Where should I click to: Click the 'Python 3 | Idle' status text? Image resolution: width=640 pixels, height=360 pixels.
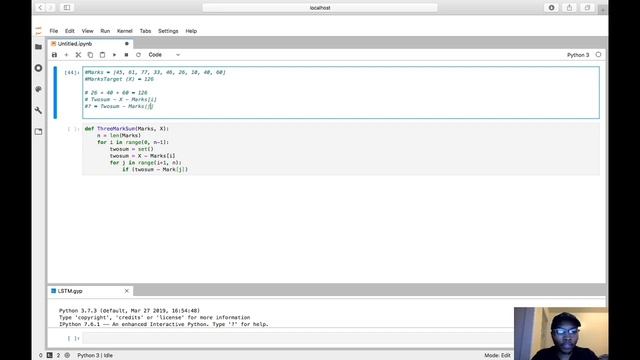point(95,356)
